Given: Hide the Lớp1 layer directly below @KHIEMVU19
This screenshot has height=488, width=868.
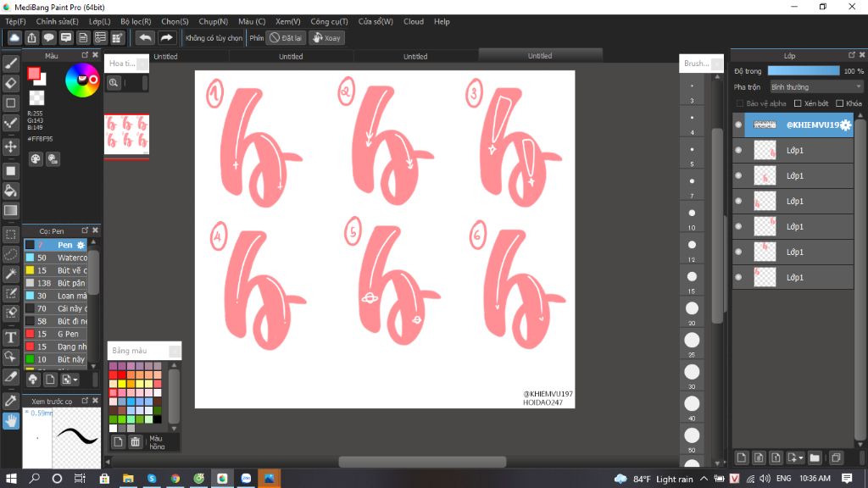Looking at the screenshot, I should tap(738, 151).
